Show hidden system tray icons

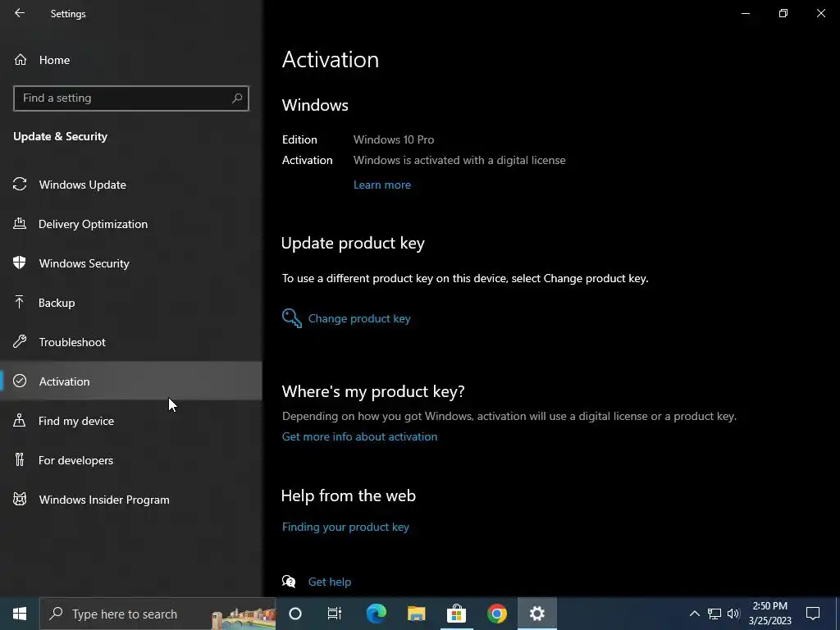point(694,614)
